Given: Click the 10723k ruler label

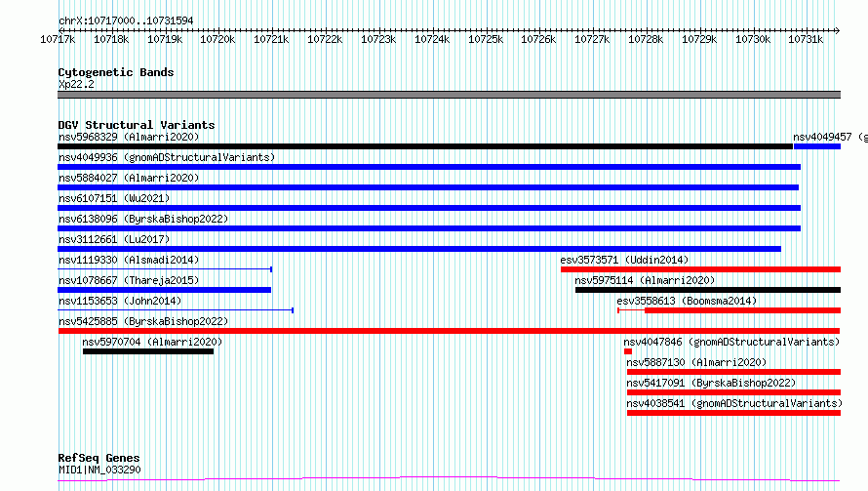Looking at the screenshot, I should tap(378, 39).
